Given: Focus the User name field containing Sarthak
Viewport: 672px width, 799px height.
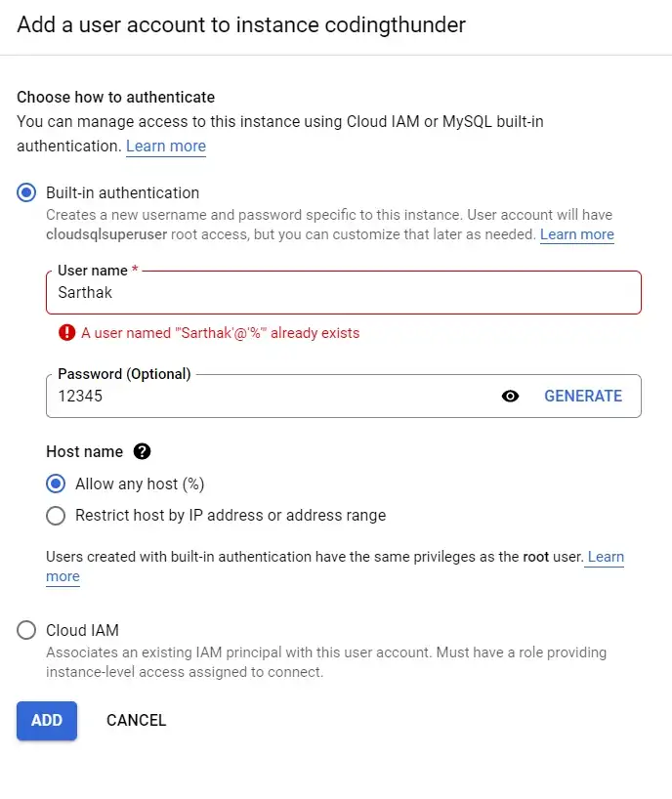Looking at the screenshot, I should coord(344,292).
